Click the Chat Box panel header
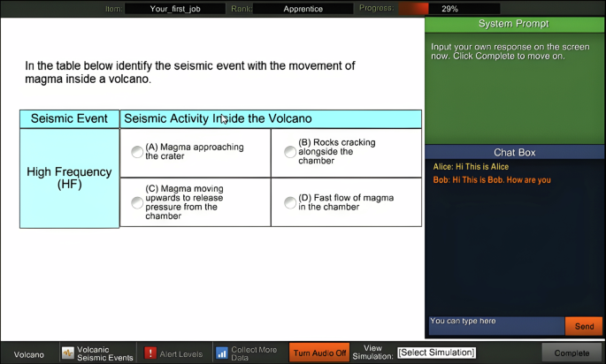Image resolution: width=606 pixels, height=364 pixels. (x=514, y=153)
